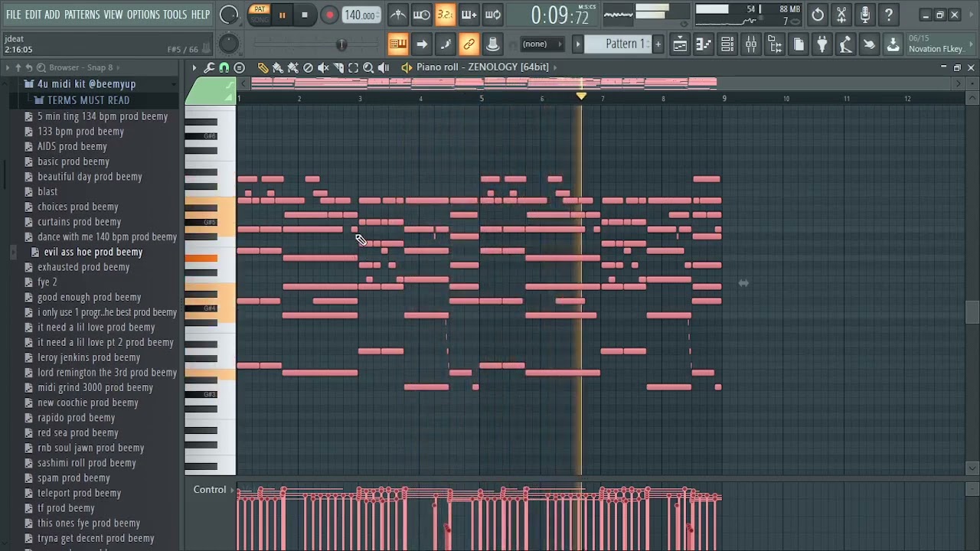Toggle overdub blend recording

point(469,15)
